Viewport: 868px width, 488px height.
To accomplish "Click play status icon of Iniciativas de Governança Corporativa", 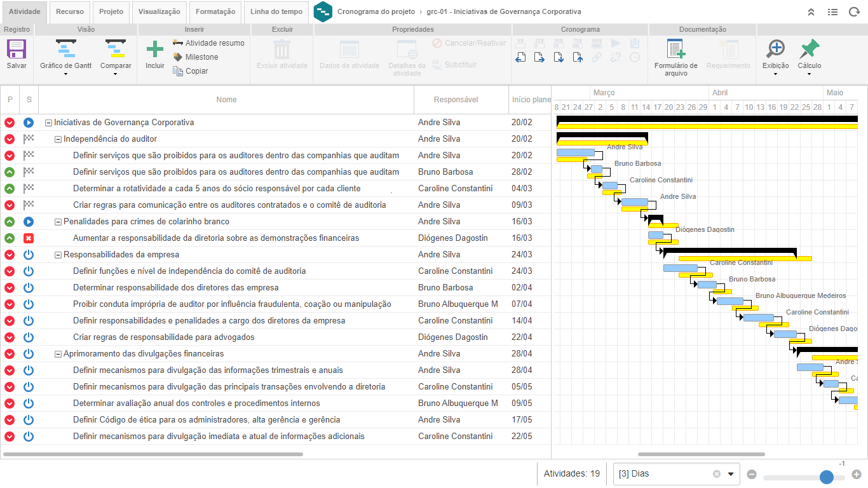I will point(29,123).
